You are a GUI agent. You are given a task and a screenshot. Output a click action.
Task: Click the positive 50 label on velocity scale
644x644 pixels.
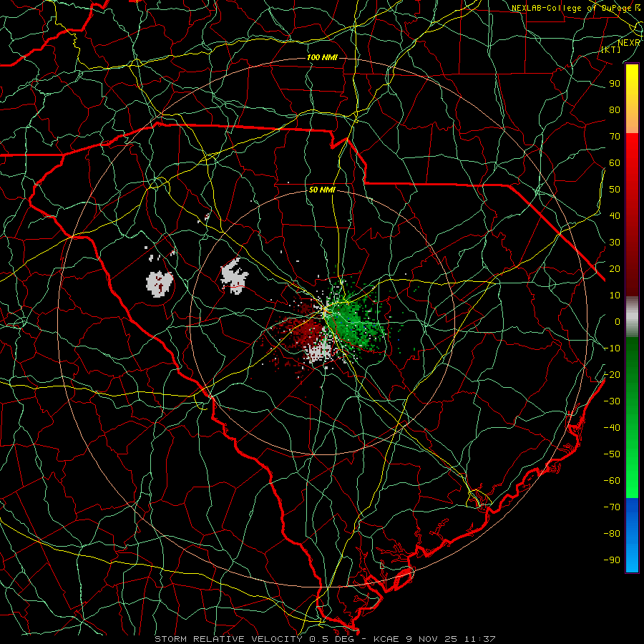click(x=615, y=190)
